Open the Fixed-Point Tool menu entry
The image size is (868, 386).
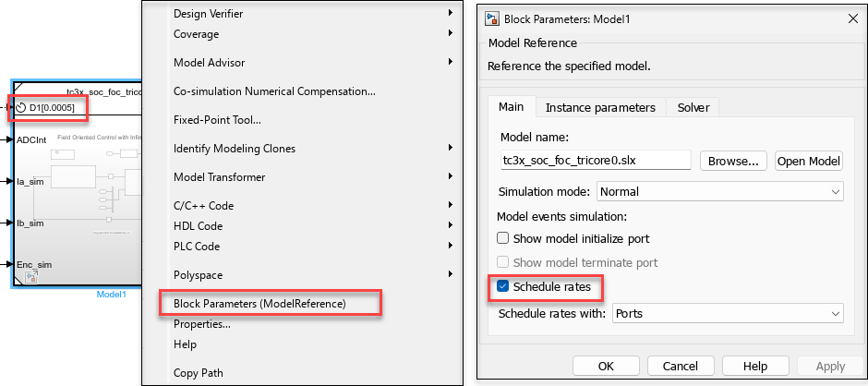[x=217, y=119]
